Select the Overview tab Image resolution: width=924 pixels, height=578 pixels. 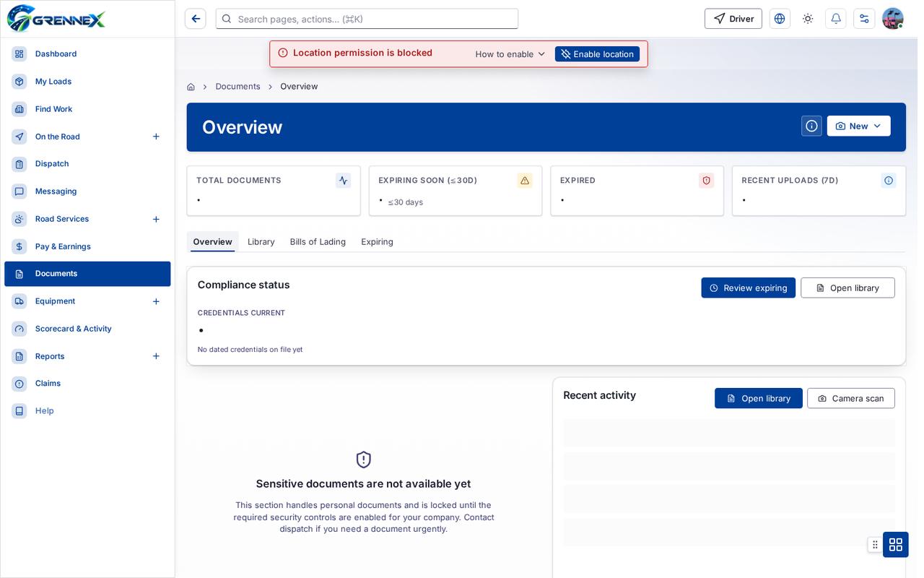tap(212, 242)
